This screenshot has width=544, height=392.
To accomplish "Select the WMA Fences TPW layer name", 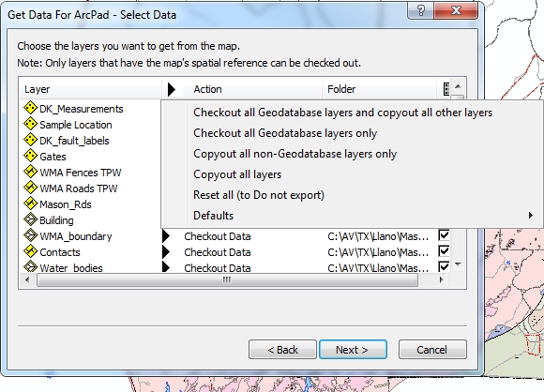I will point(81,173).
